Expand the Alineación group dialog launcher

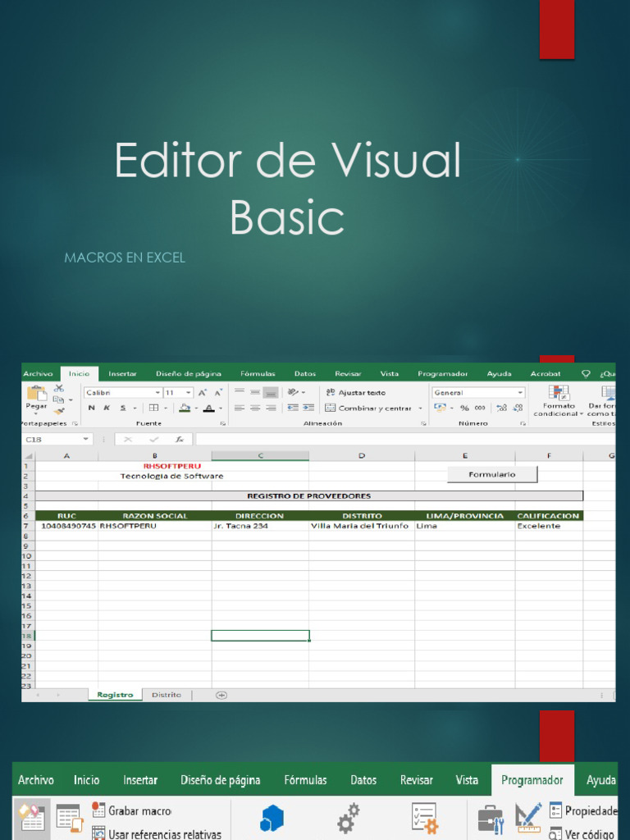tap(423, 424)
